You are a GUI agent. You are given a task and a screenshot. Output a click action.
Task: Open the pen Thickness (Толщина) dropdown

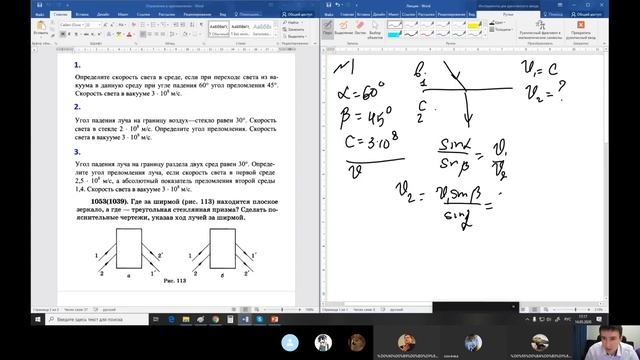tap(500, 30)
